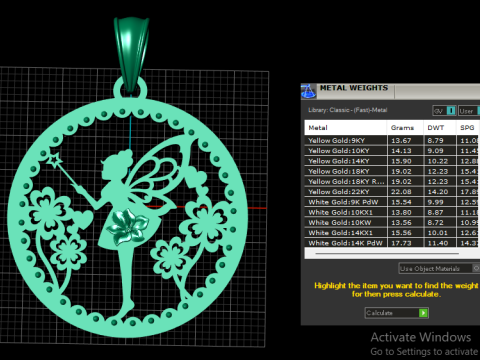
Task: Click the 15.90 grams cell
Action: click(x=405, y=161)
